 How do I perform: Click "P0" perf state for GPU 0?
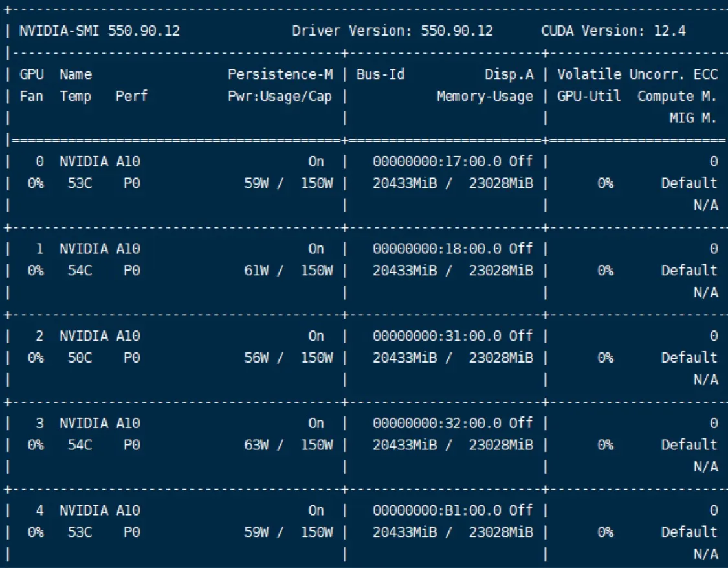(x=132, y=183)
